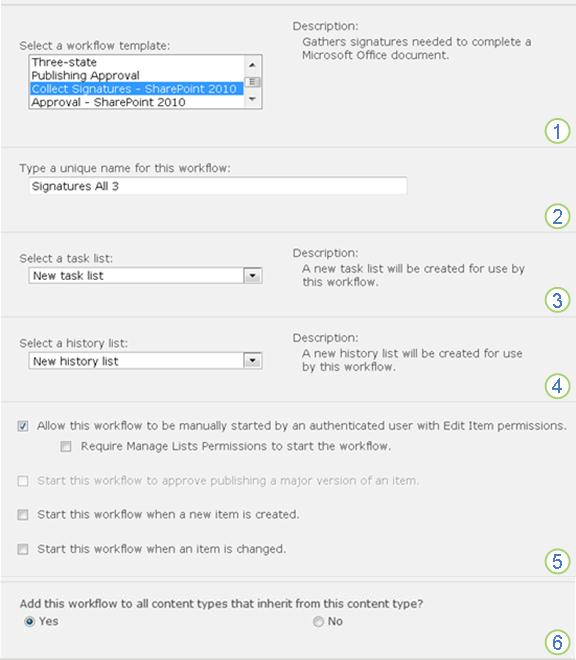Enable Require Manage Lists Permissions checkbox
This screenshot has width=576, height=660.
click(x=66, y=446)
